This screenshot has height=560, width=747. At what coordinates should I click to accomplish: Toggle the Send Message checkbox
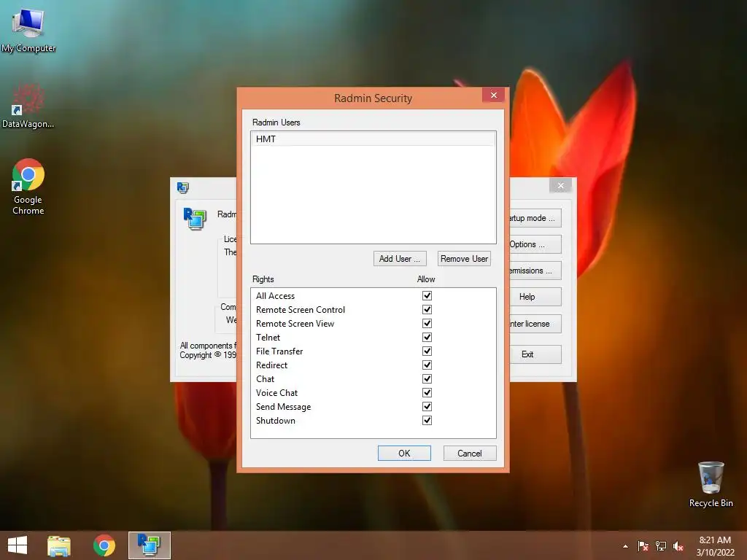click(x=427, y=406)
